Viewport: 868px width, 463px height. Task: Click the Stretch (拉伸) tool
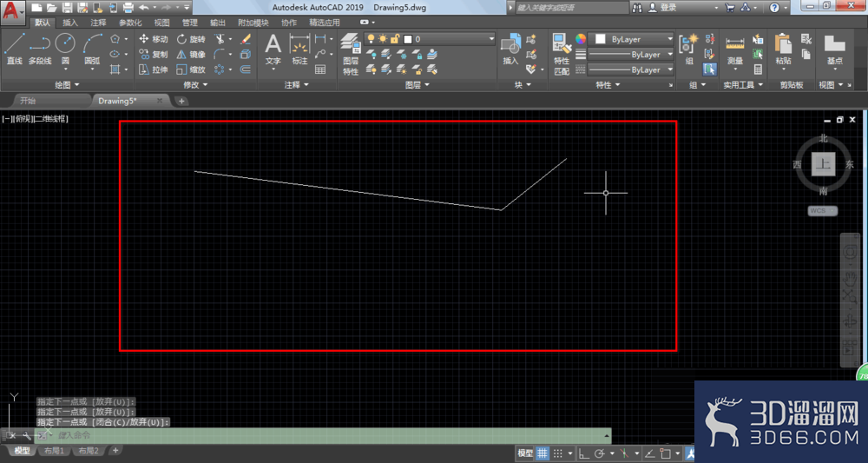(153, 69)
